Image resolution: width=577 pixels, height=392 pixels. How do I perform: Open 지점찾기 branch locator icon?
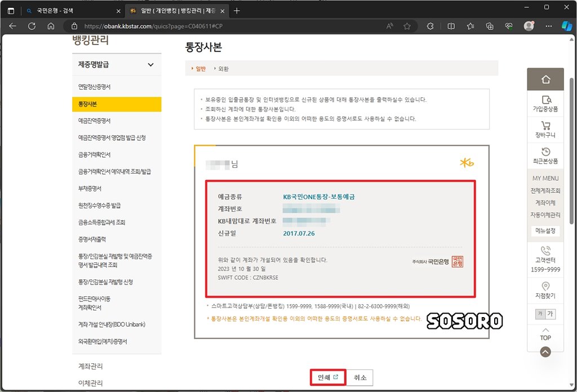tap(545, 287)
